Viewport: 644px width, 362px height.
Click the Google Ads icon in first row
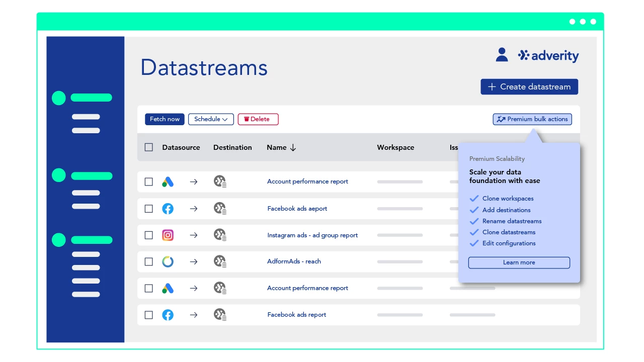point(168,182)
